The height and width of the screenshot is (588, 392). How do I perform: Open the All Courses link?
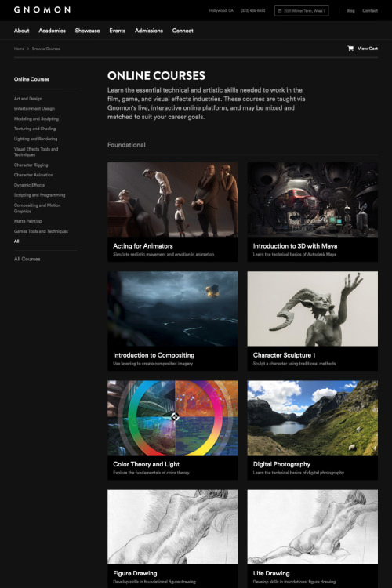click(27, 259)
